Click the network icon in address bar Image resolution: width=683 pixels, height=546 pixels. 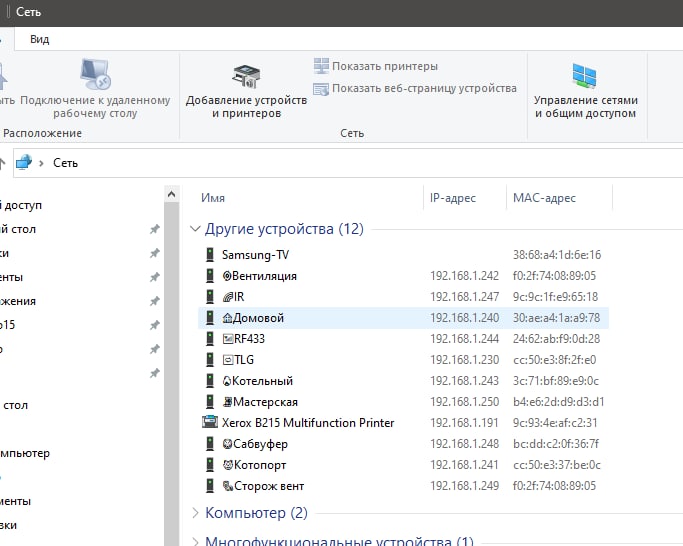pos(24,163)
